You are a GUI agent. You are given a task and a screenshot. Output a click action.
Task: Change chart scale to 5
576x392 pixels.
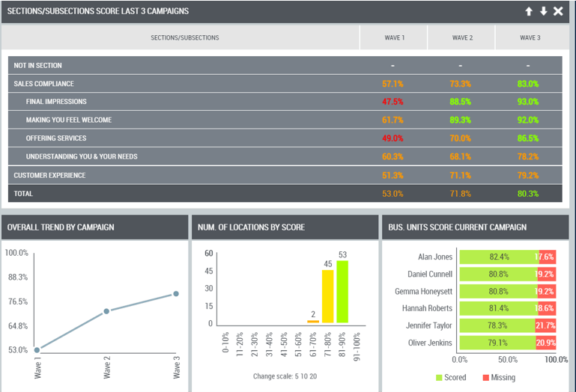click(297, 376)
